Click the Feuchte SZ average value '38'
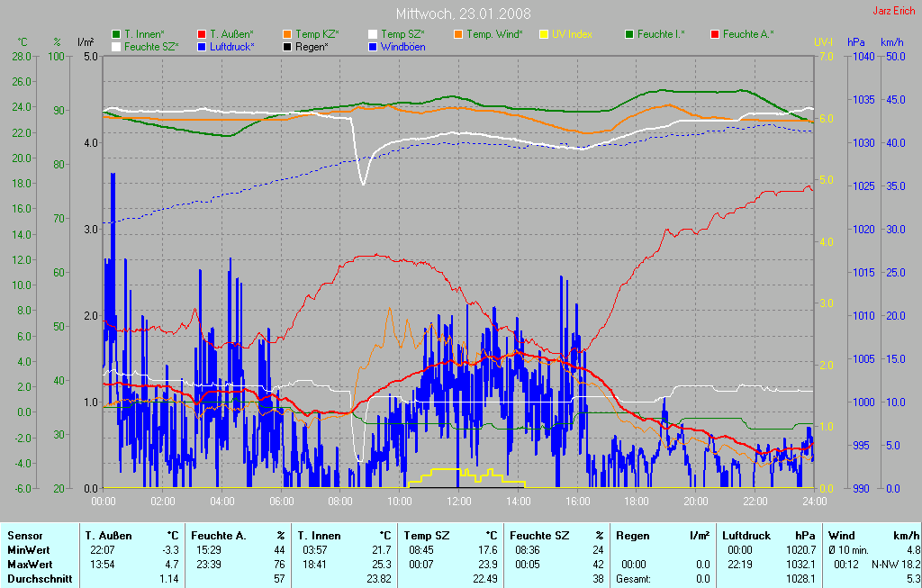The height and width of the screenshot is (588, 922). (x=598, y=579)
